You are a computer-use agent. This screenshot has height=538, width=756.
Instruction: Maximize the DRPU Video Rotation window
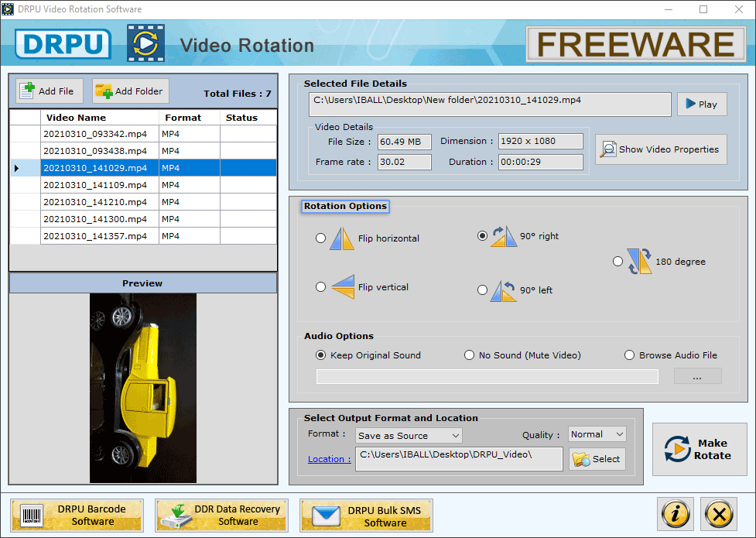pos(703,9)
